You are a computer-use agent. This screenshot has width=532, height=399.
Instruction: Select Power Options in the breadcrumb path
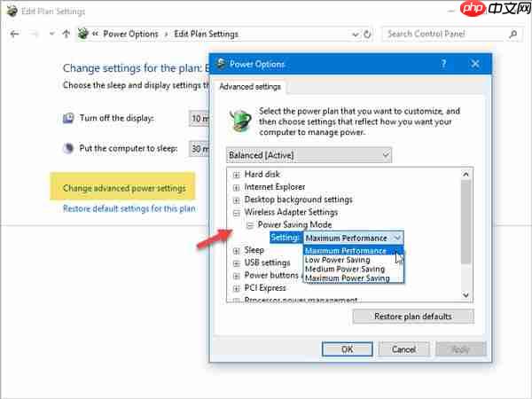click(130, 34)
